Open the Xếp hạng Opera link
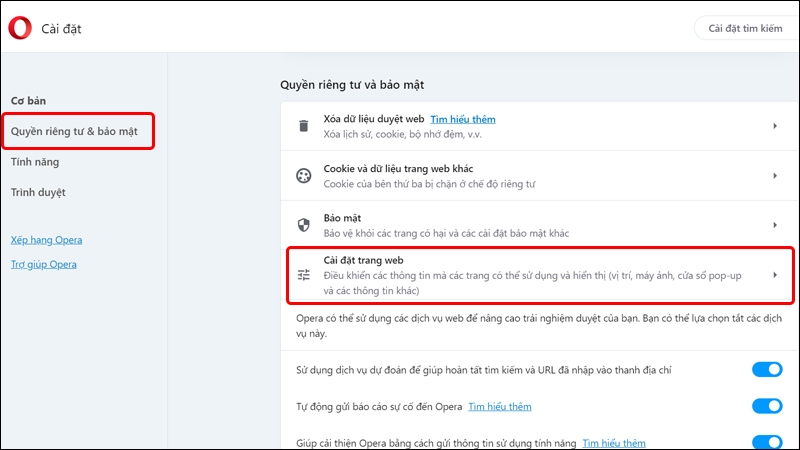The image size is (800, 450). [46, 240]
